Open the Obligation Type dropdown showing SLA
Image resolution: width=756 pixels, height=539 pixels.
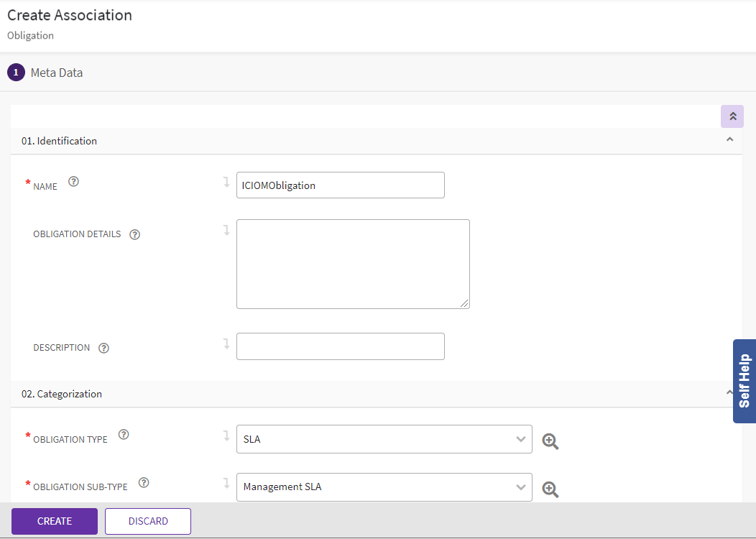coord(384,439)
